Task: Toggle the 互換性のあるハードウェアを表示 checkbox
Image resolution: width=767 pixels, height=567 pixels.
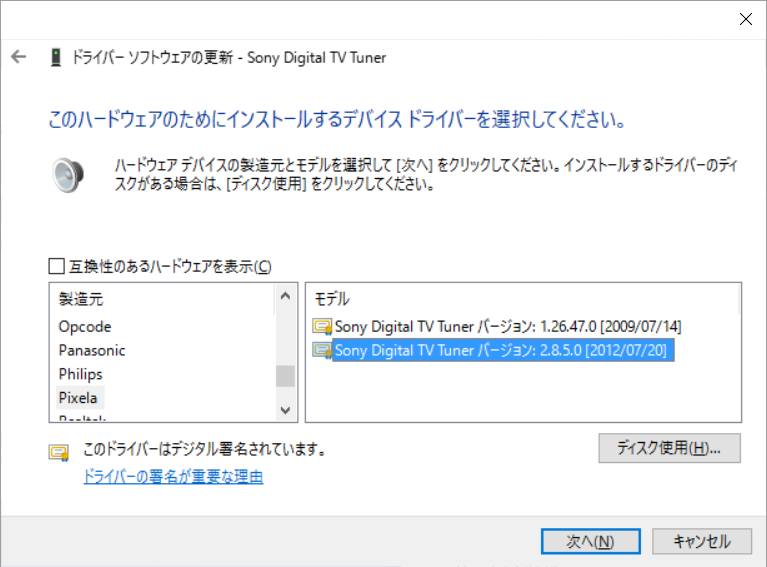Action: pyautogui.click(x=57, y=266)
